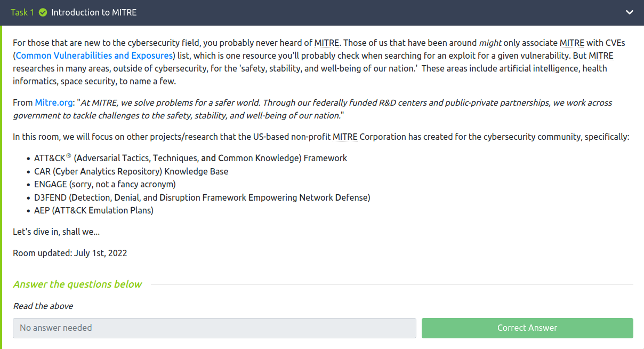Select the CAR Knowledge Base bullet

tap(127, 172)
